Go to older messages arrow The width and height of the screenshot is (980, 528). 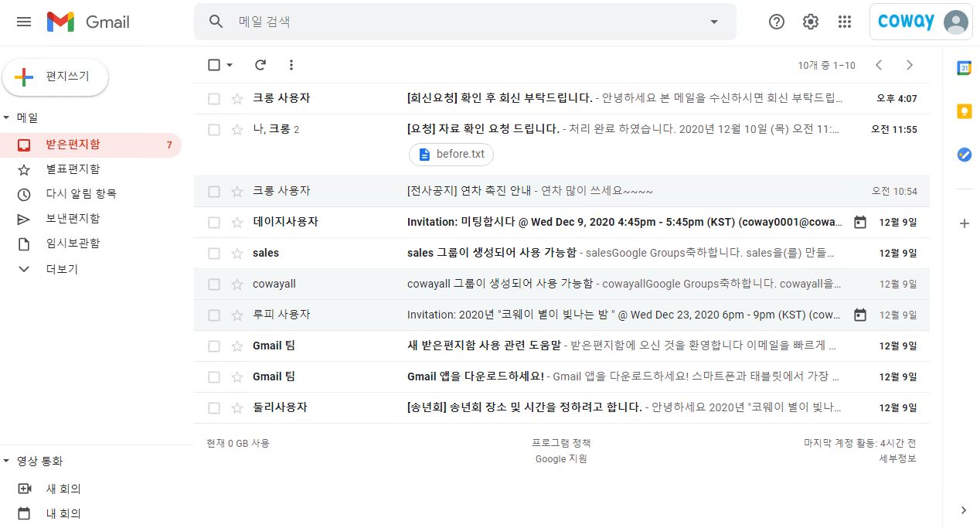pyautogui.click(x=910, y=65)
